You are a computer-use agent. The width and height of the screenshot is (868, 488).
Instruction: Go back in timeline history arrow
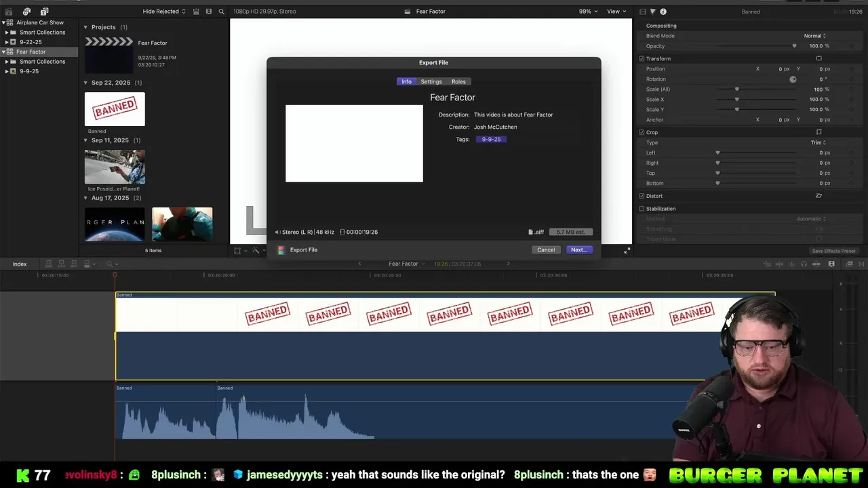pos(359,264)
